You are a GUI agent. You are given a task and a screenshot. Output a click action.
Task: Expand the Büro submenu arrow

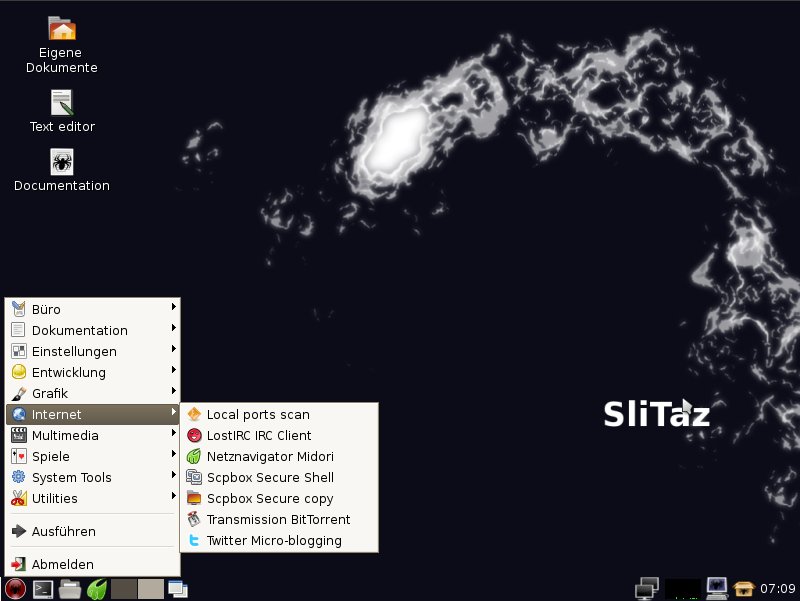click(173, 307)
